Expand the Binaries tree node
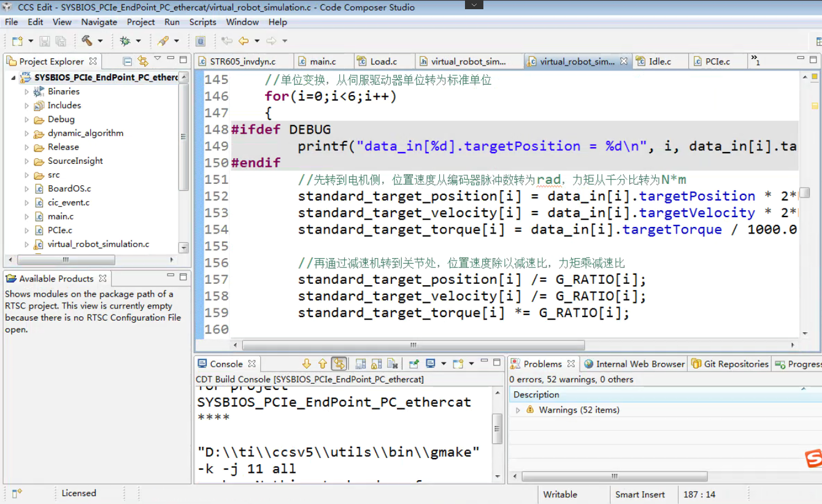 point(26,91)
